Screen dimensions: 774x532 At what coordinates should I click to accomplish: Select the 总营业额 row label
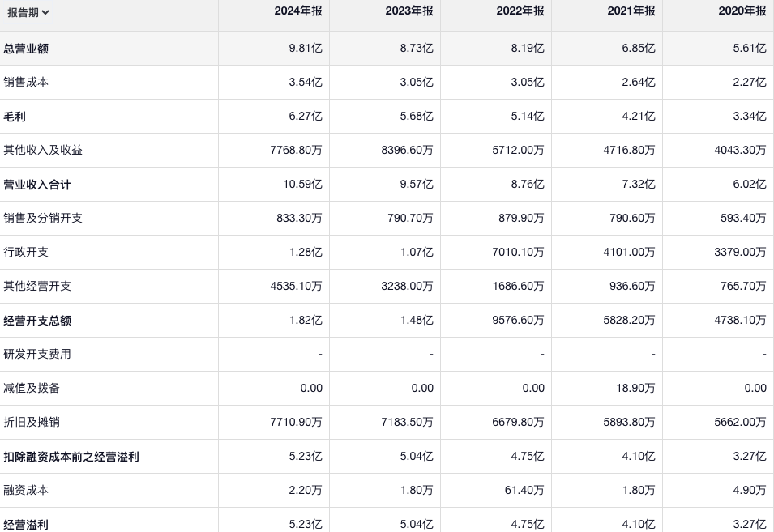tap(26, 49)
